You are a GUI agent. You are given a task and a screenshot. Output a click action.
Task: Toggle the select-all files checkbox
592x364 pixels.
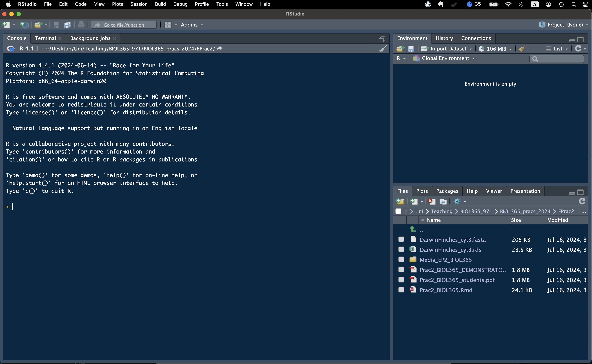(x=398, y=211)
